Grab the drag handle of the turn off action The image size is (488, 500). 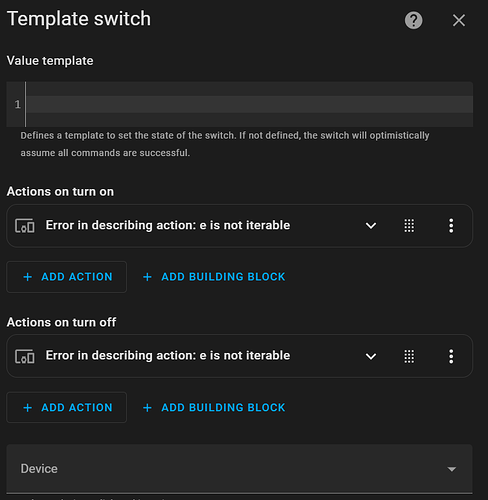(x=409, y=356)
